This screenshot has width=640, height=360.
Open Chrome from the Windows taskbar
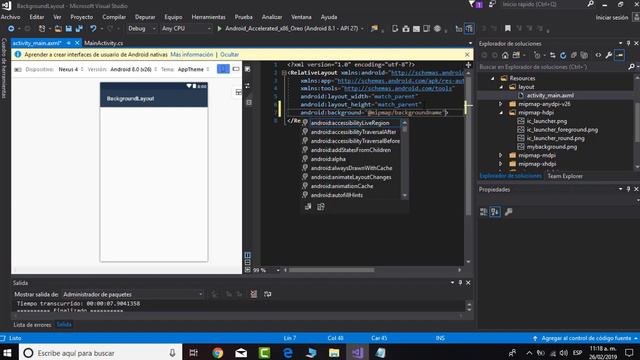(x=218, y=353)
